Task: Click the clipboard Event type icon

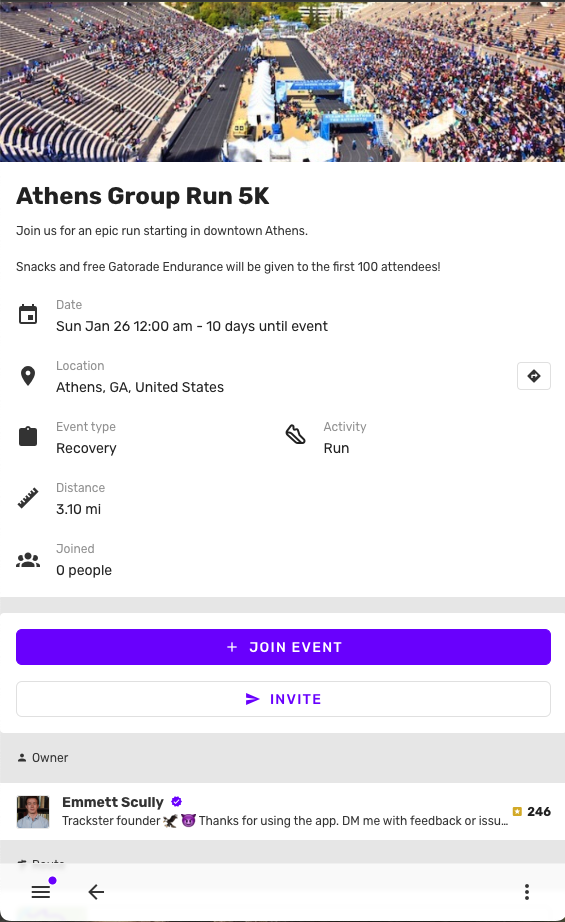Action: (x=28, y=436)
